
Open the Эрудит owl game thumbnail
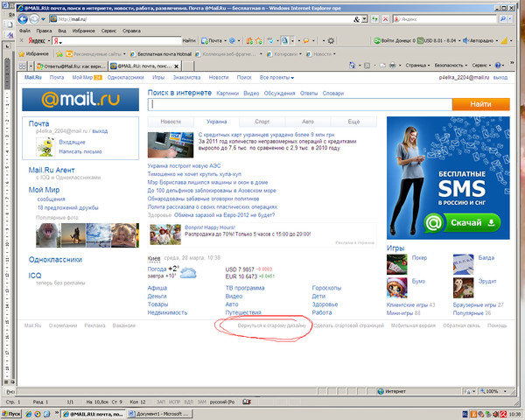[464, 288]
